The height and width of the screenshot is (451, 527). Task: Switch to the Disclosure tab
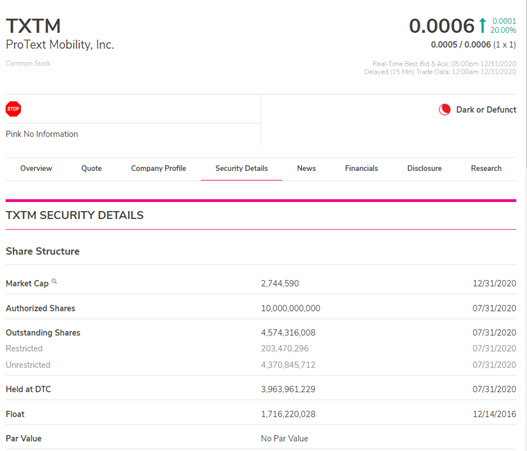tap(424, 168)
